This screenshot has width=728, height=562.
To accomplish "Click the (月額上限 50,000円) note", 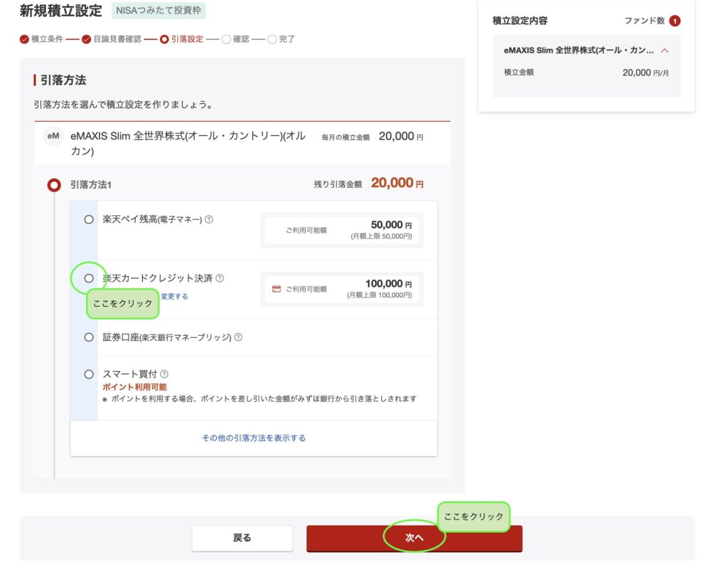I will pos(381,236).
